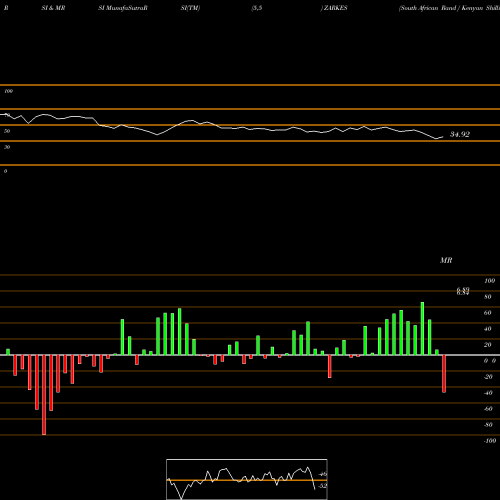
Task: Click the 0 label on the RSI axis
Action: (5, 171)
